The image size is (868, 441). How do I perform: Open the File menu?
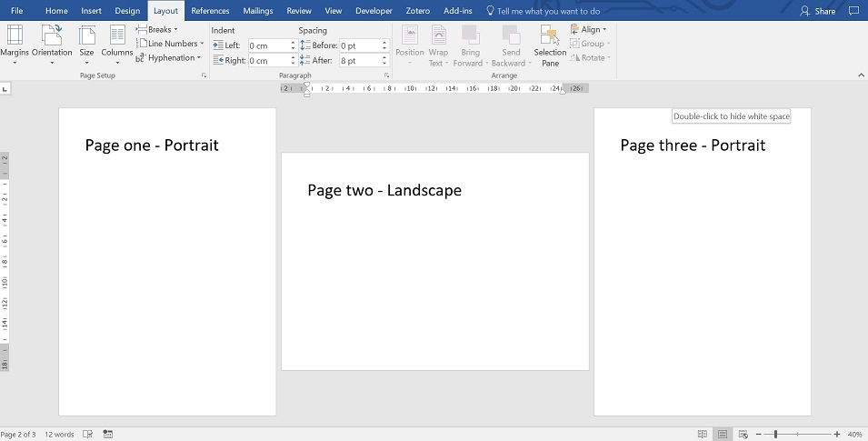point(17,11)
